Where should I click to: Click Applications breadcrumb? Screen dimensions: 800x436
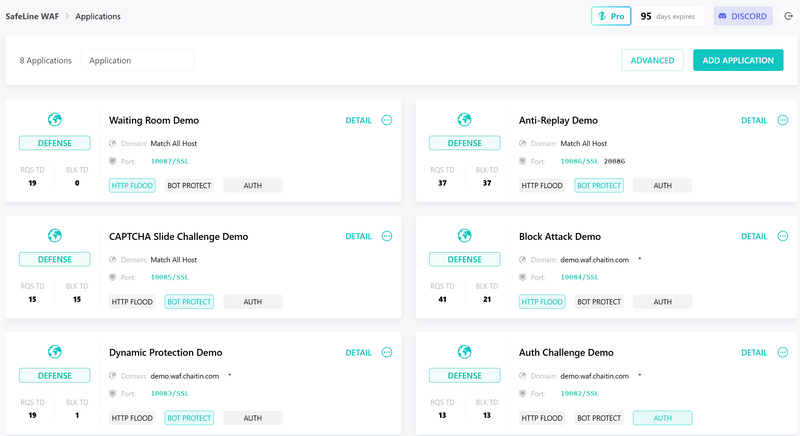[98, 16]
